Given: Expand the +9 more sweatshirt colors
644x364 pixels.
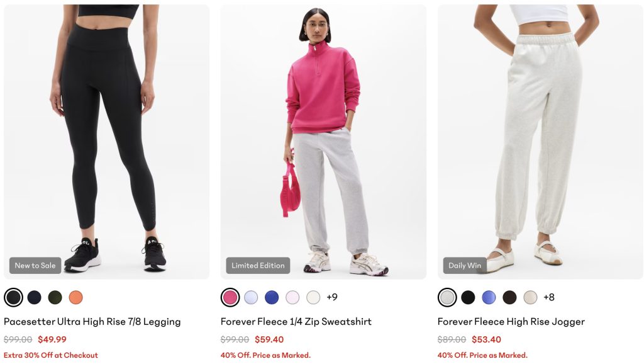Looking at the screenshot, I should [332, 297].
